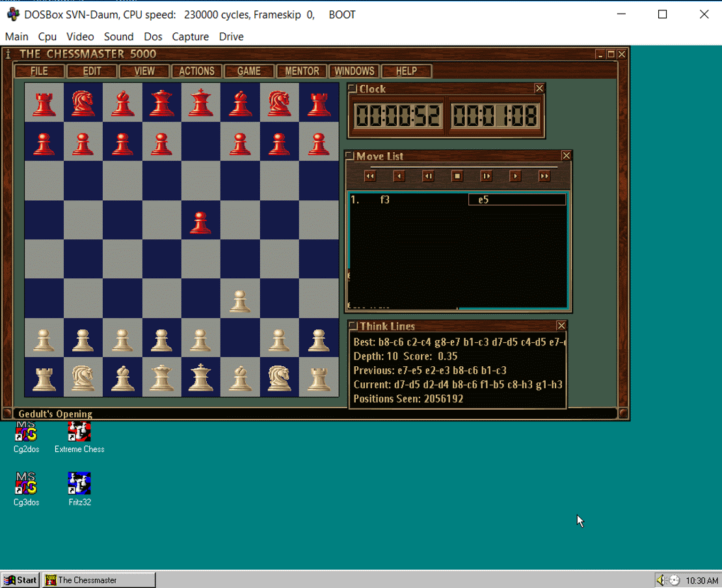
Task: Open the EDIT menu
Action: pos(92,72)
